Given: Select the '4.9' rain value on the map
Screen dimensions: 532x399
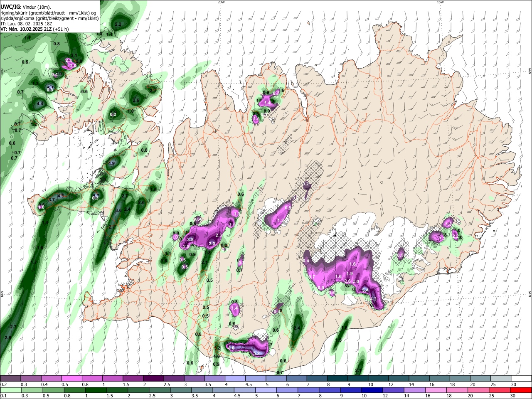Looking at the screenshot, I should tap(111, 164).
